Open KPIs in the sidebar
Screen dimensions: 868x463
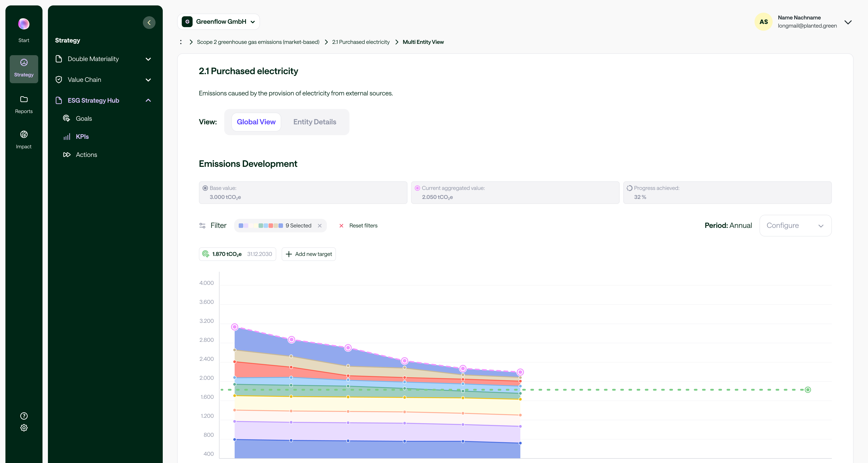(82, 137)
